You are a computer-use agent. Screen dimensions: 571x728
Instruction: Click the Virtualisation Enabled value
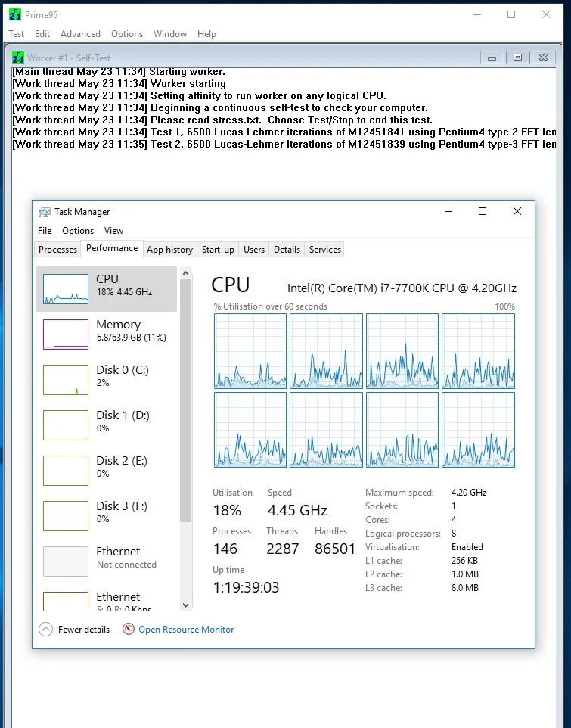point(467,547)
